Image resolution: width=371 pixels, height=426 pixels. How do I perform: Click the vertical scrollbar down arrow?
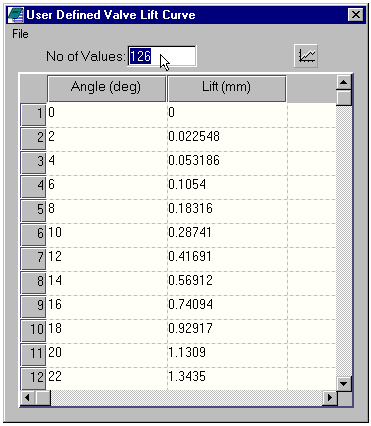coord(344,383)
